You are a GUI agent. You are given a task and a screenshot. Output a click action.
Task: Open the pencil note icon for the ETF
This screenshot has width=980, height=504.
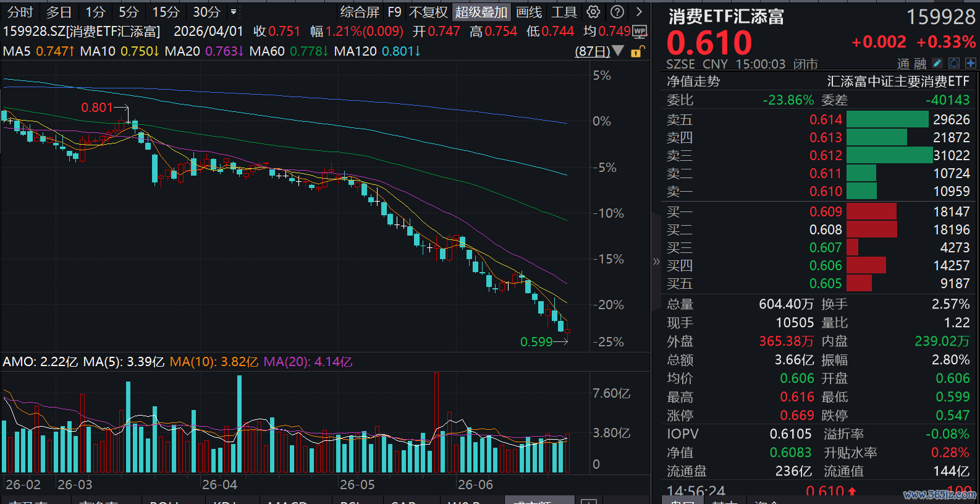pyautogui.click(x=937, y=63)
